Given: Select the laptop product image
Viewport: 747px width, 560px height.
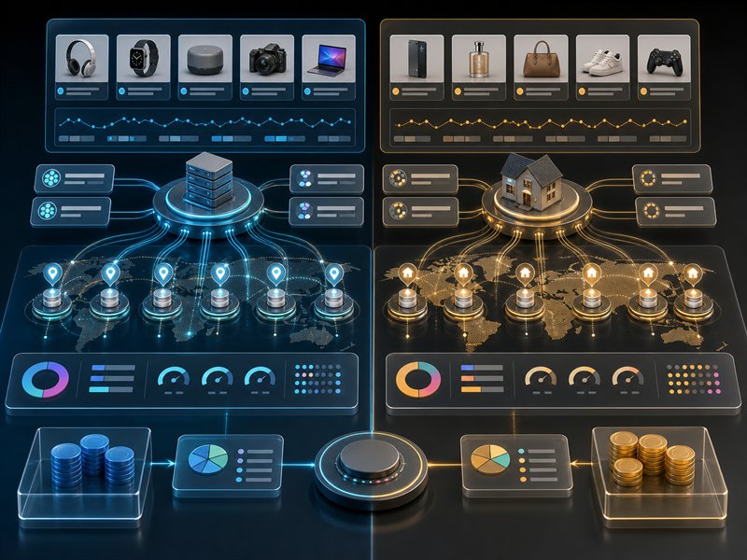Looking at the screenshot, I should click(x=329, y=59).
